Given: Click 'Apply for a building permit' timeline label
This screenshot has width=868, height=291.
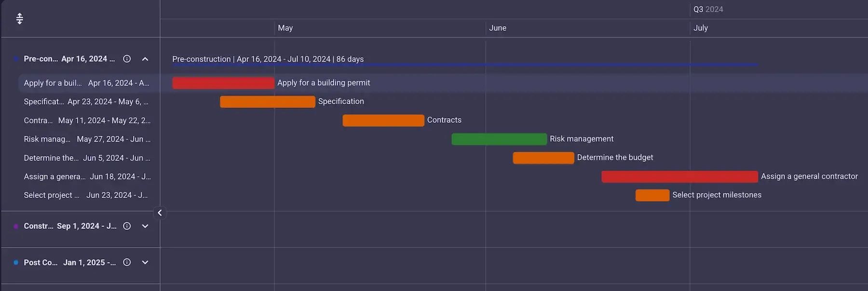Looking at the screenshot, I should [324, 83].
